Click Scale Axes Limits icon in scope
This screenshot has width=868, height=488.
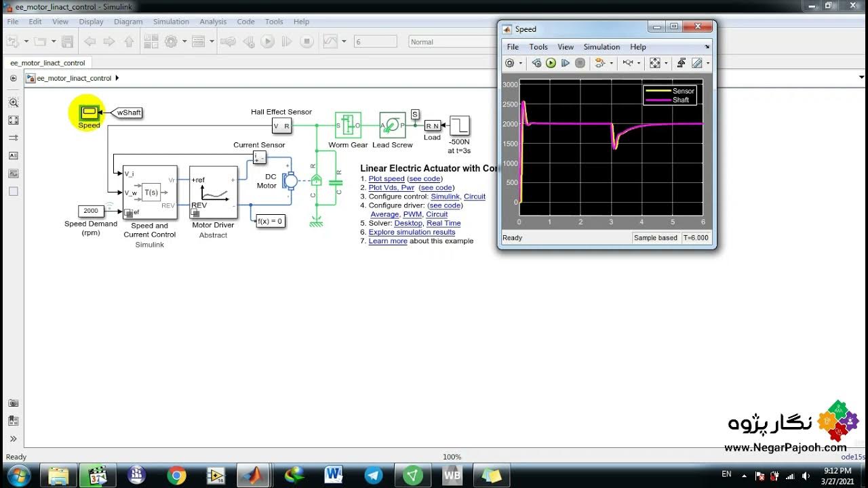655,63
